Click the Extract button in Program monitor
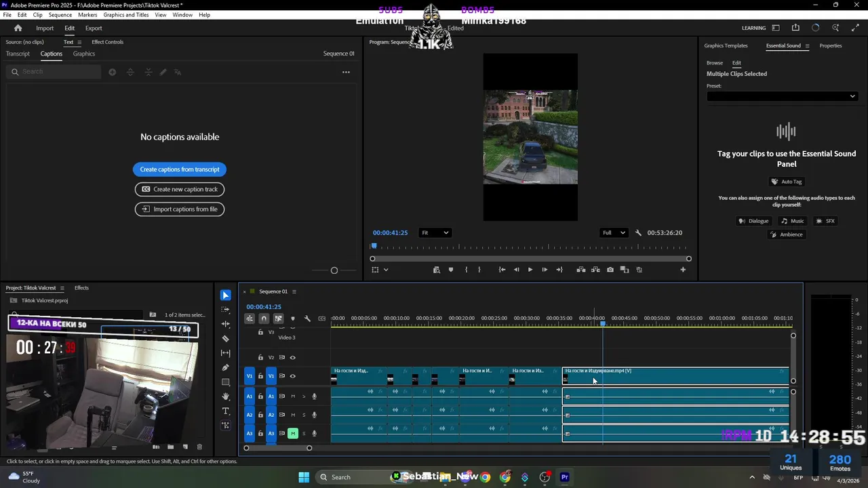The height and width of the screenshot is (488, 868). pos(595,270)
